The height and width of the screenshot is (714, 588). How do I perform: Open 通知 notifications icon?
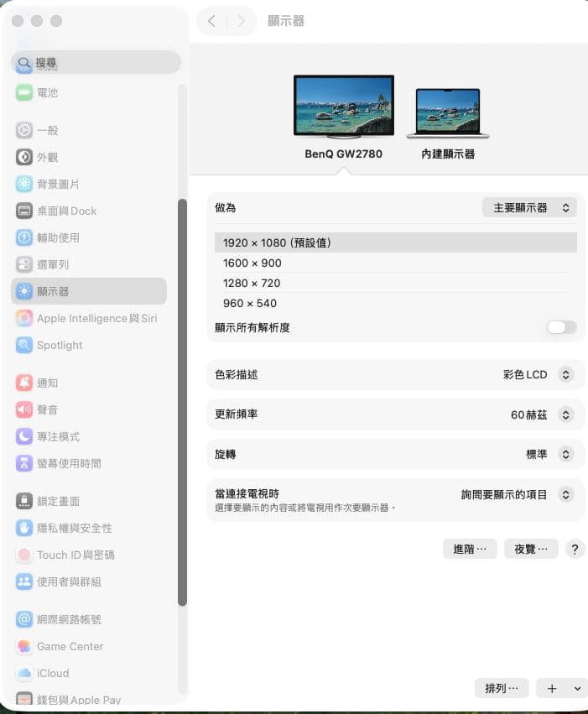pos(24,383)
